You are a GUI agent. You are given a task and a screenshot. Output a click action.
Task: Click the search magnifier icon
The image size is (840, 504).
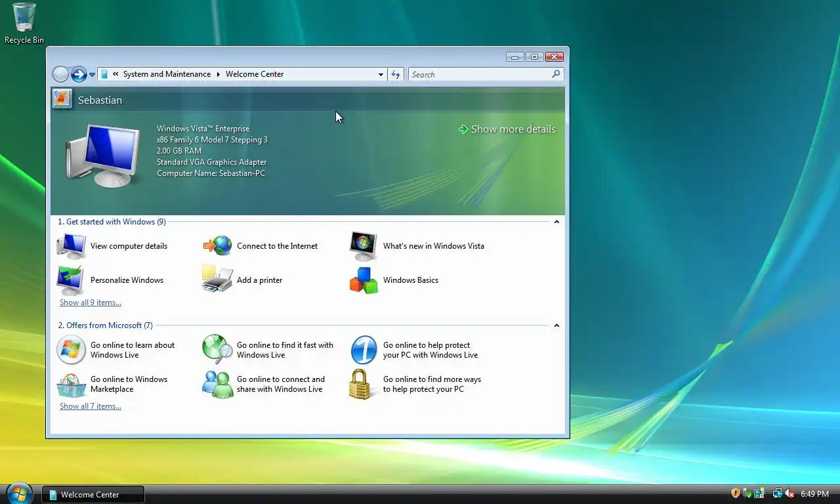[x=556, y=74]
